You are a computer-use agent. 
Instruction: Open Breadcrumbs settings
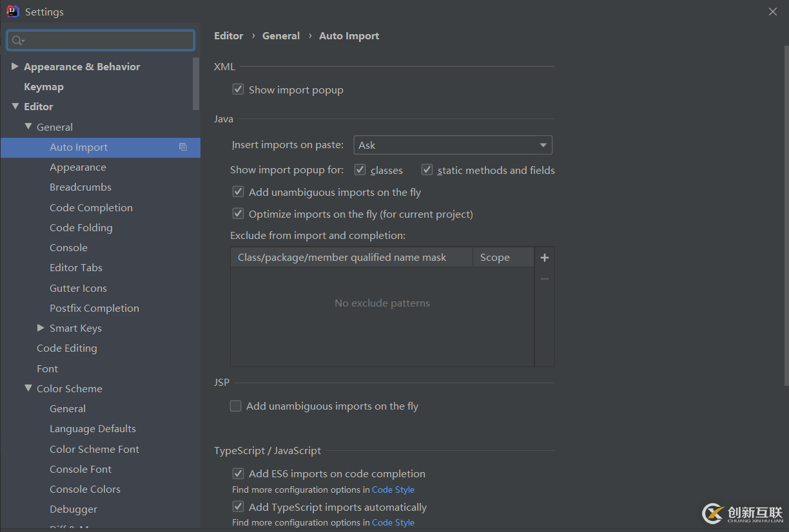coord(81,187)
